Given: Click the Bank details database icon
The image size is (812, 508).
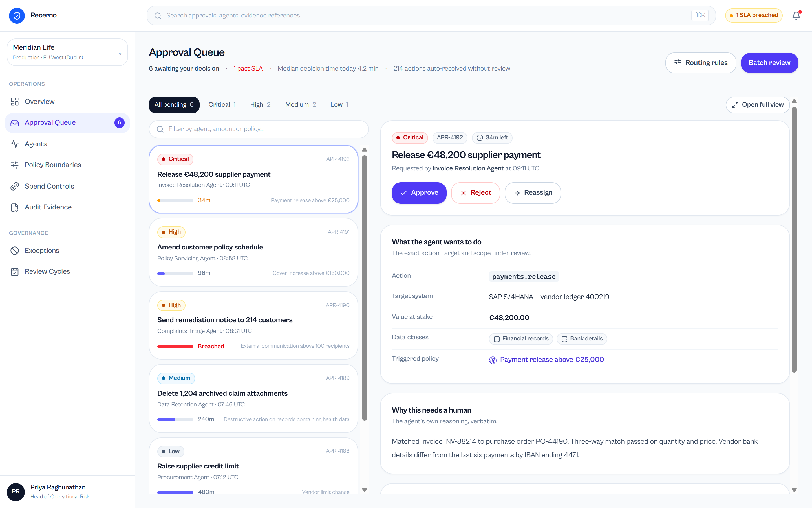Looking at the screenshot, I should (x=564, y=339).
